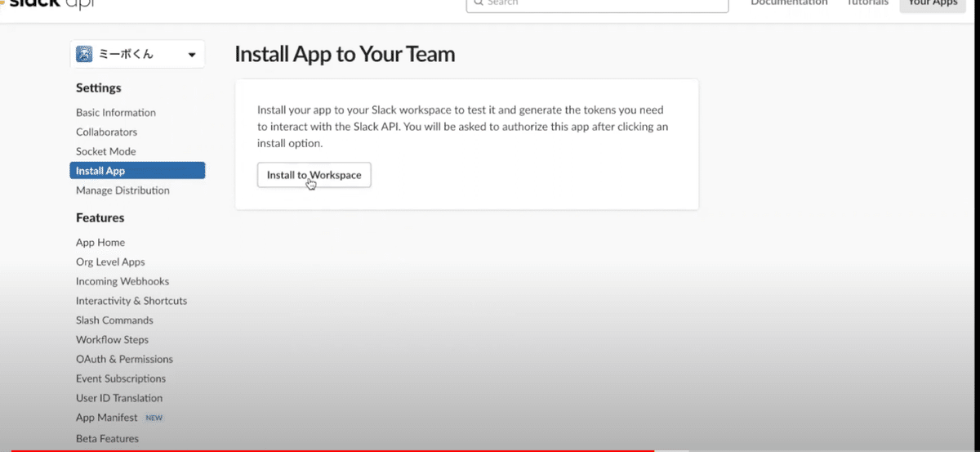
Task: Open Slash Commands page
Action: pyautogui.click(x=114, y=320)
